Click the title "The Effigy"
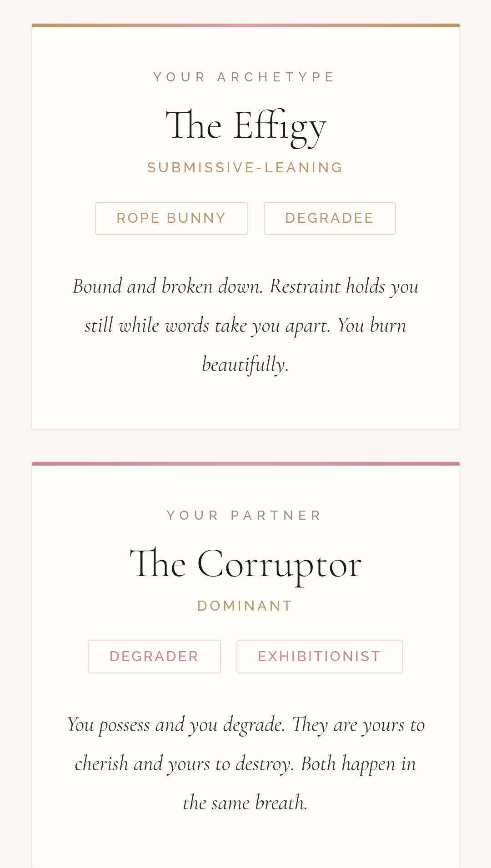Screen dimensions: 491x868 click(245, 126)
